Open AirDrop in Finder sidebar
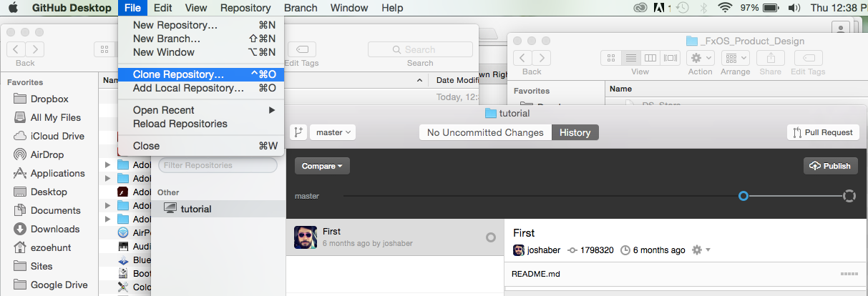 click(49, 154)
